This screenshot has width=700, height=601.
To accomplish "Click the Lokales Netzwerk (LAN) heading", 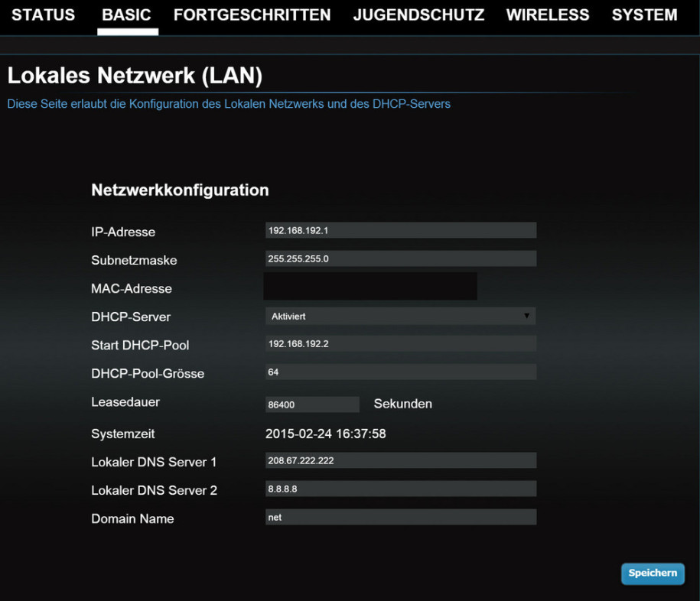I will tap(135, 76).
